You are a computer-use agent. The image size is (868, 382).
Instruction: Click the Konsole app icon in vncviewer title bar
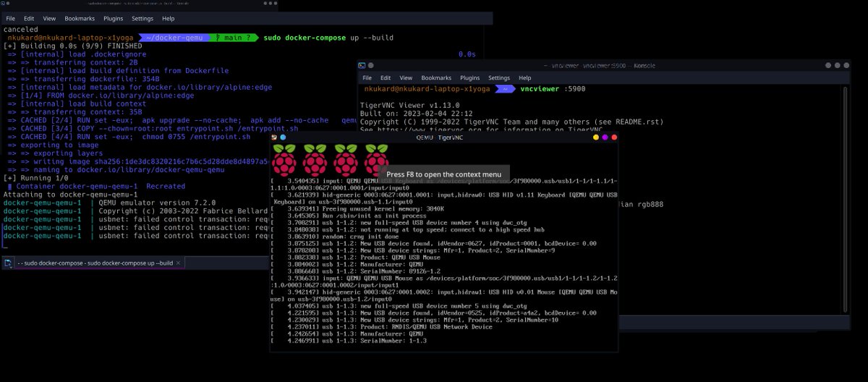pyautogui.click(x=362, y=65)
